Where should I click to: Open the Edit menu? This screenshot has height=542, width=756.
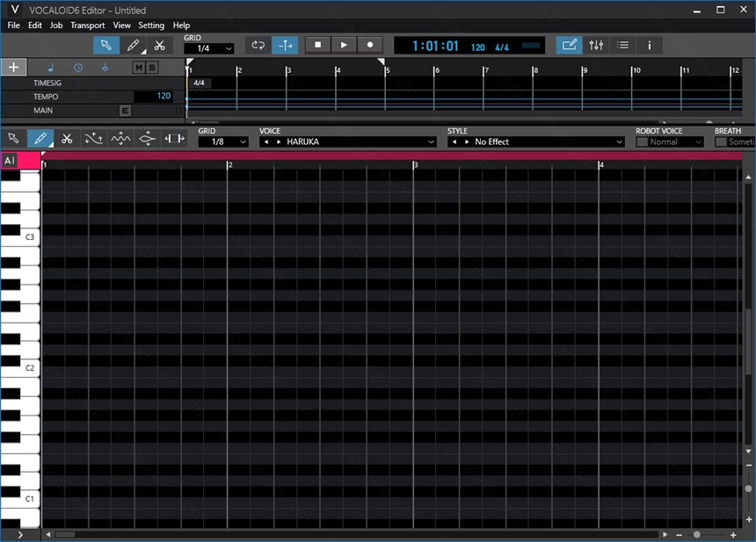34,25
